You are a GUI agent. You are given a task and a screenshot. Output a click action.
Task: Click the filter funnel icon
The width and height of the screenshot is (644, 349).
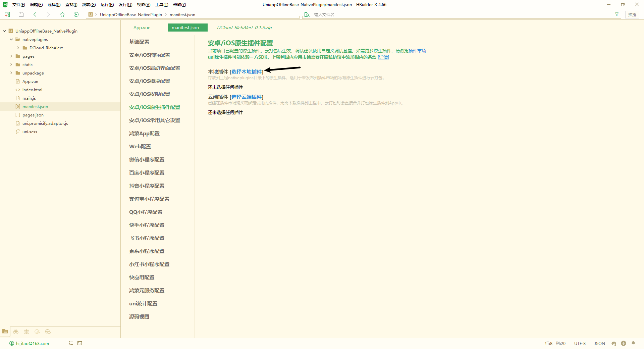tap(617, 14)
